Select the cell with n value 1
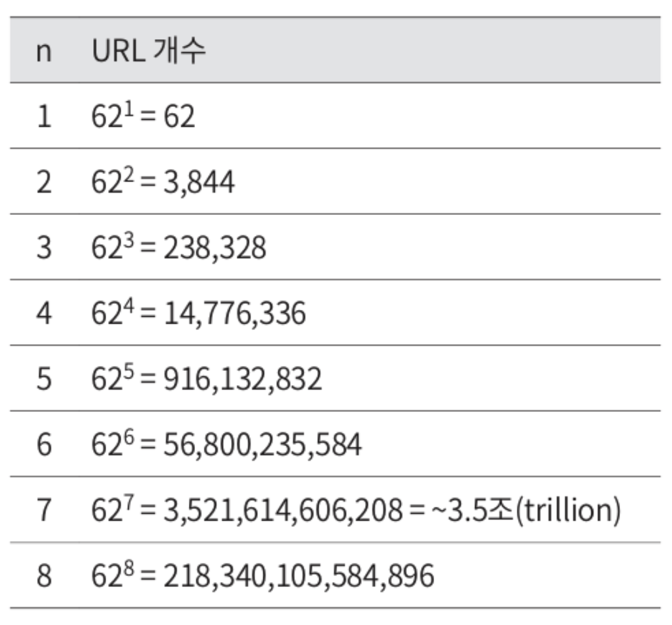 coord(43,117)
